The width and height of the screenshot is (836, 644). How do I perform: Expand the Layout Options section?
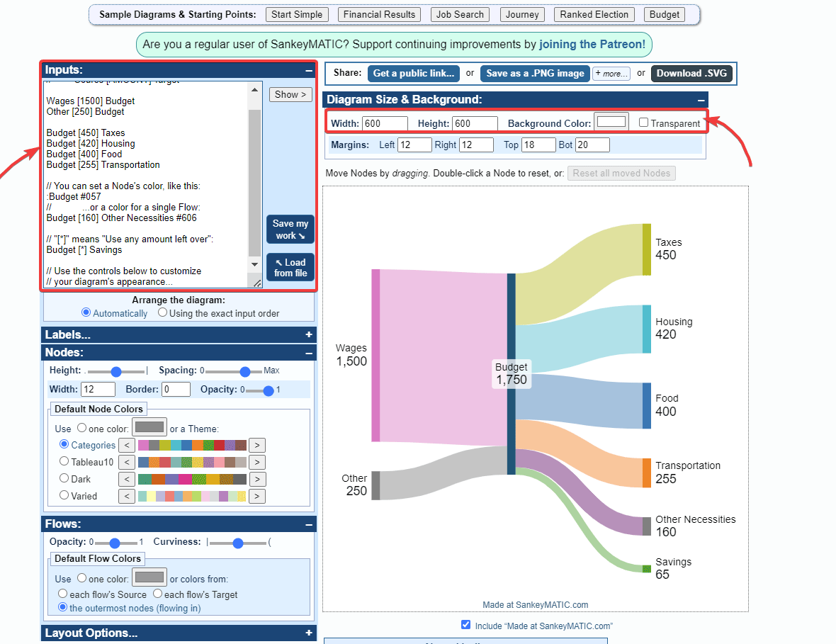tap(308, 633)
